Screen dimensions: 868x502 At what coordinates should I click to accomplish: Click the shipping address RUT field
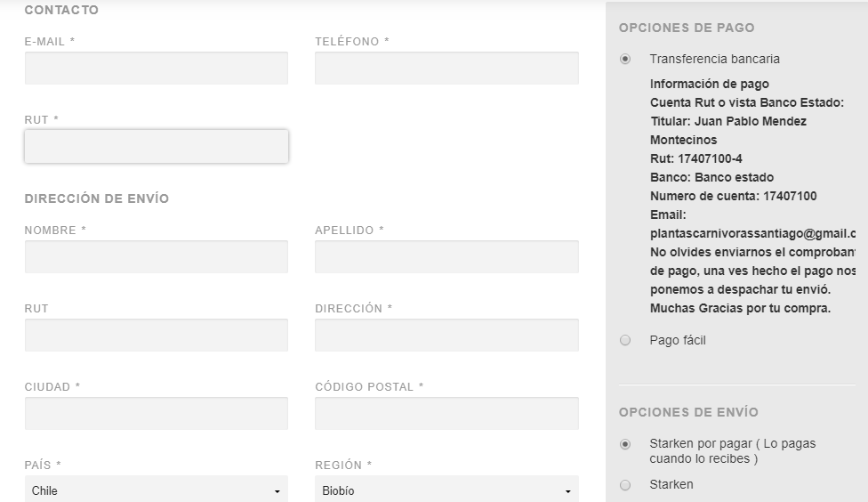pos(157,336)
